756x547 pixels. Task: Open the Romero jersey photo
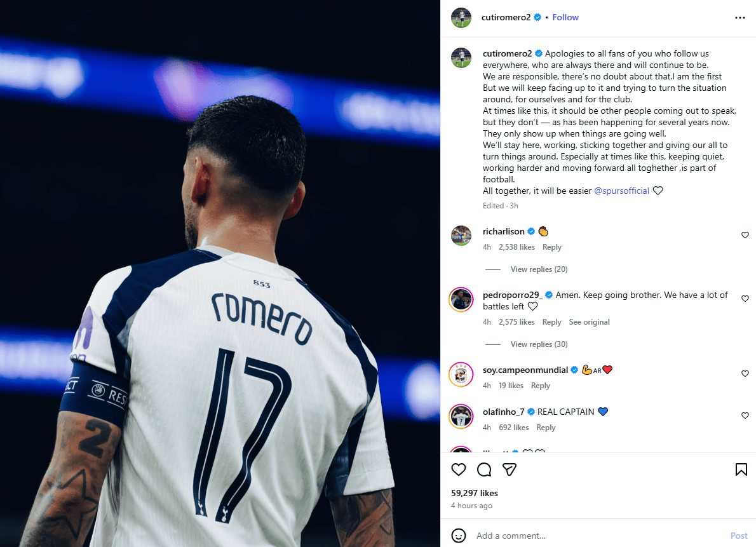tap(220, 273)
